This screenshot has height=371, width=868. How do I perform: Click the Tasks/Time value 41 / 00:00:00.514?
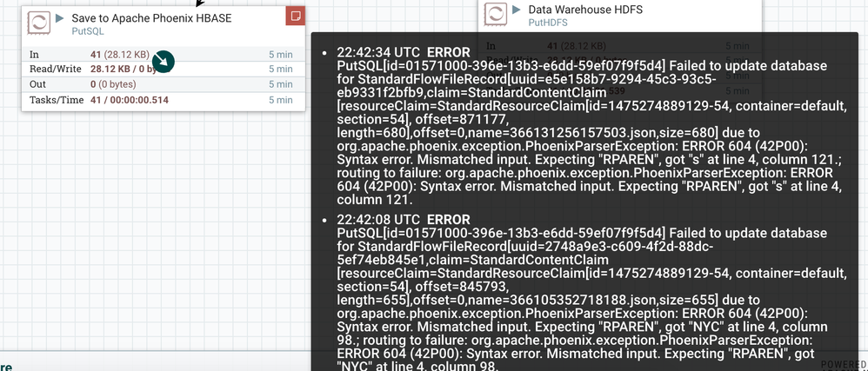(x=130, y=100)
